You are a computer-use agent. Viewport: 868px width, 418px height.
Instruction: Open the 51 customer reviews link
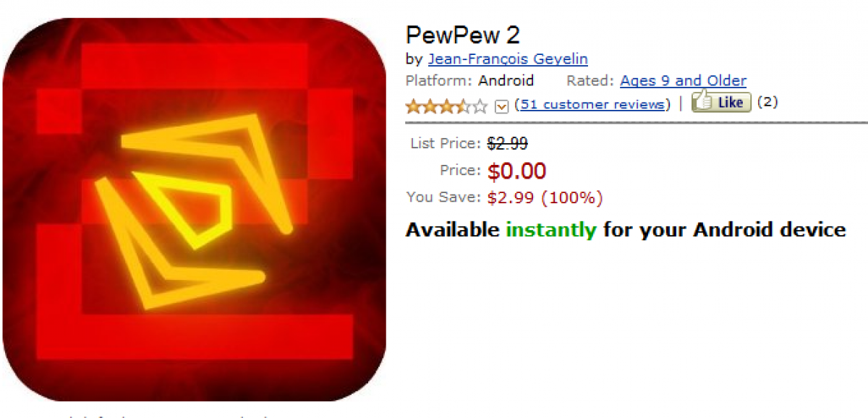592,104
